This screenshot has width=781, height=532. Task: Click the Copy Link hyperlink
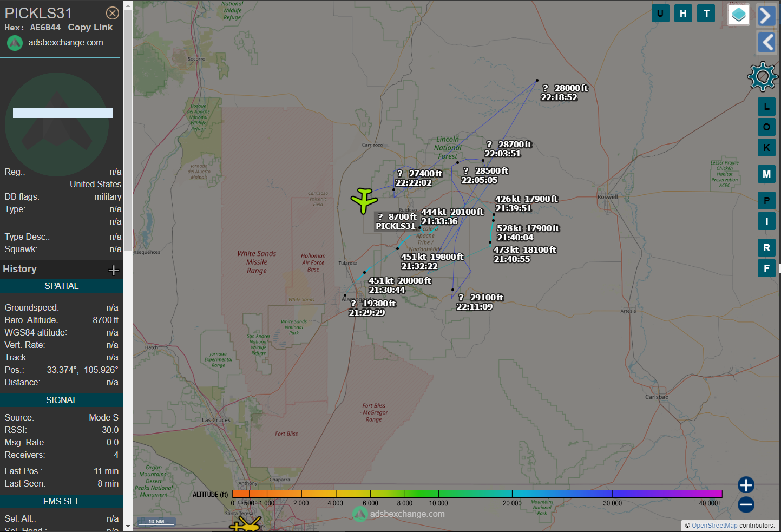tap(90, 27)
